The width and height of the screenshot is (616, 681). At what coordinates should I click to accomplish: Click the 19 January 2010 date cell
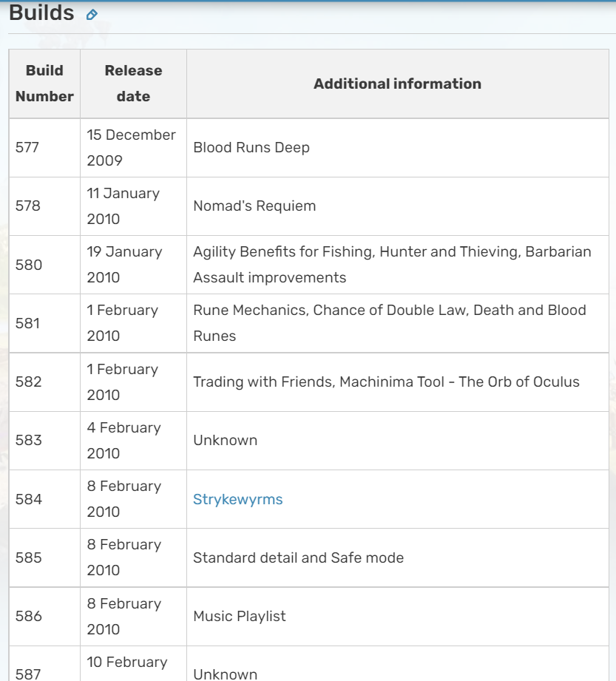(133, 265)
